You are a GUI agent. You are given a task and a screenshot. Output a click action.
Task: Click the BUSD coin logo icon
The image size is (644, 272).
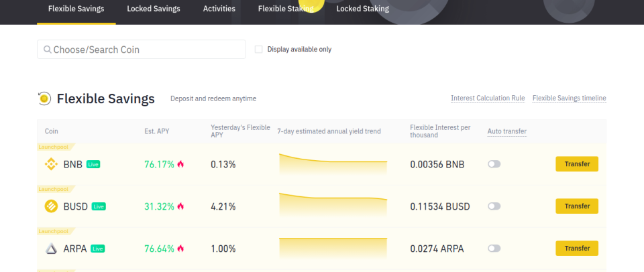[52, 206]
